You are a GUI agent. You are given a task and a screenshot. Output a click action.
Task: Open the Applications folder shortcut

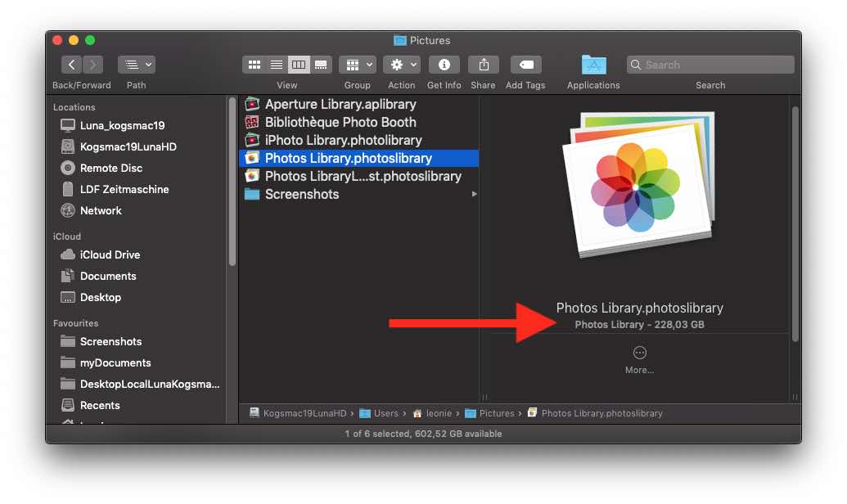[593, 65]
